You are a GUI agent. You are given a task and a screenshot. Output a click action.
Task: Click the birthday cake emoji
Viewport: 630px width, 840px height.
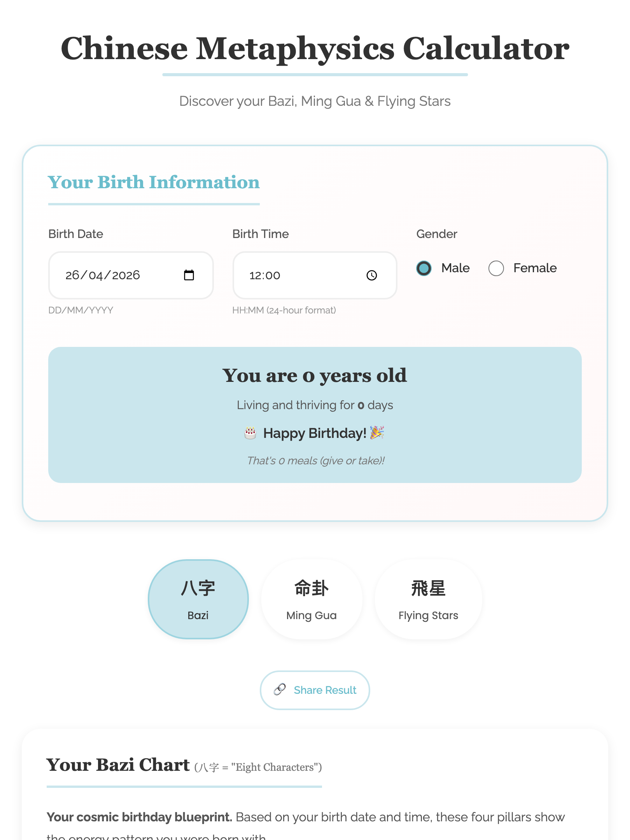(x=251, y=433)
